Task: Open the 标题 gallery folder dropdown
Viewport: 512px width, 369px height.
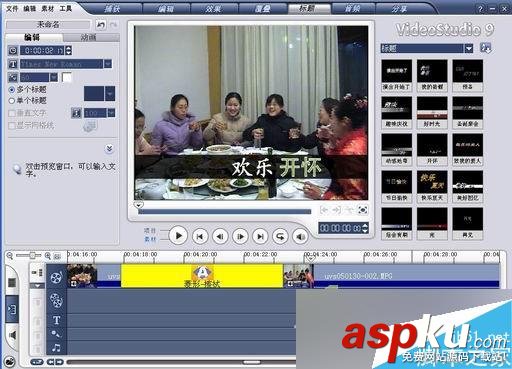Action: (x=469, y=49)
